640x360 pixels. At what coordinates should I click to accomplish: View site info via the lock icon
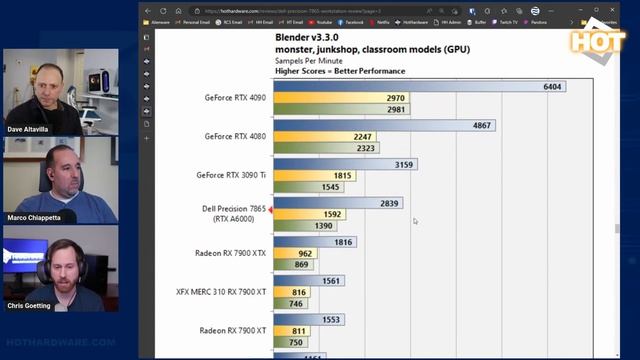[197, 11]
